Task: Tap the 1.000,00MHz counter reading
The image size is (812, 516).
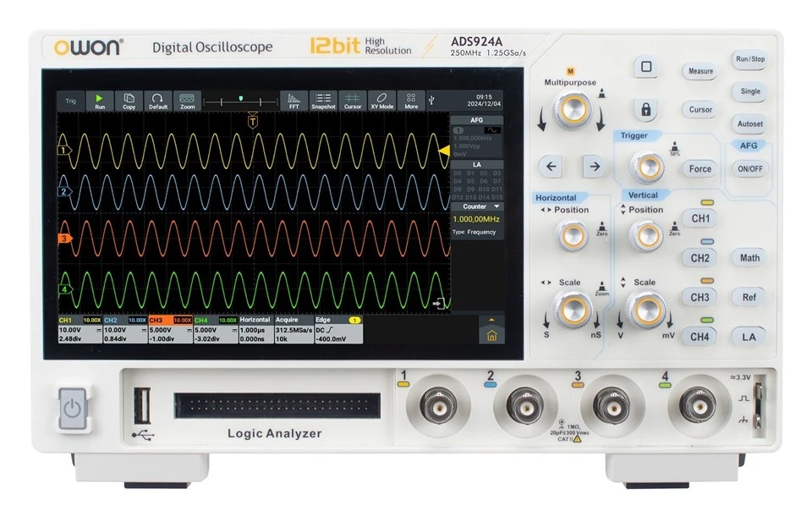Action: pos(476,219)
